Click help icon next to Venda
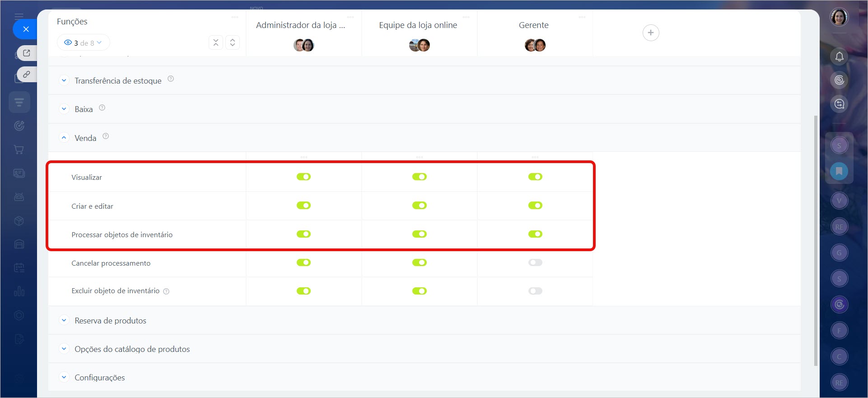The width and height of the screenshot is (868, 398). 106,136
